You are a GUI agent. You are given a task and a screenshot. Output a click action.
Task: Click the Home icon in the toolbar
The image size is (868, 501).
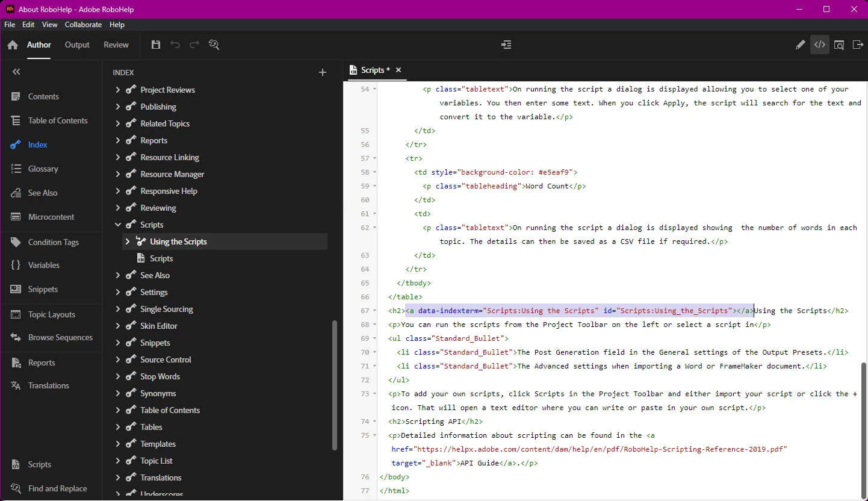(x=13, y=45)
